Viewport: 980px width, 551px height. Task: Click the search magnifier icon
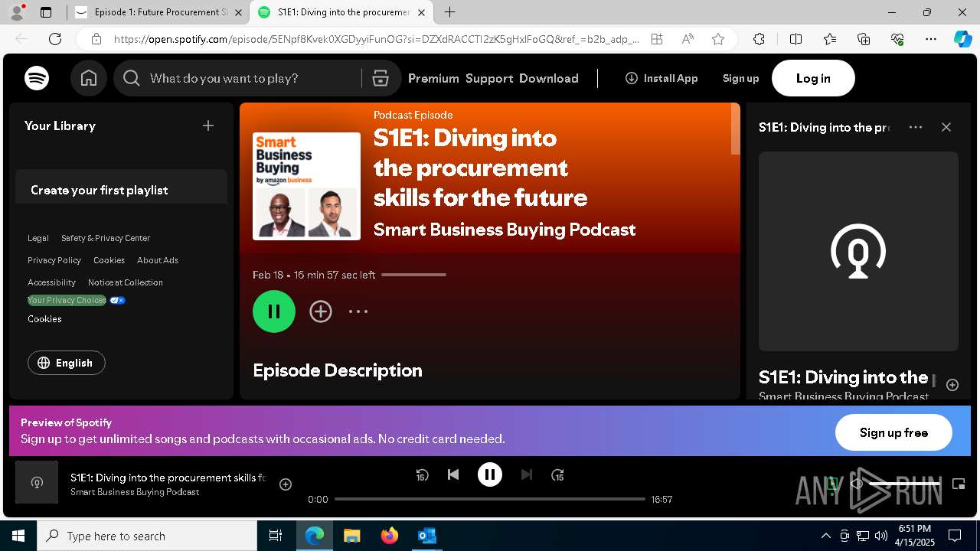pos(132,78)
